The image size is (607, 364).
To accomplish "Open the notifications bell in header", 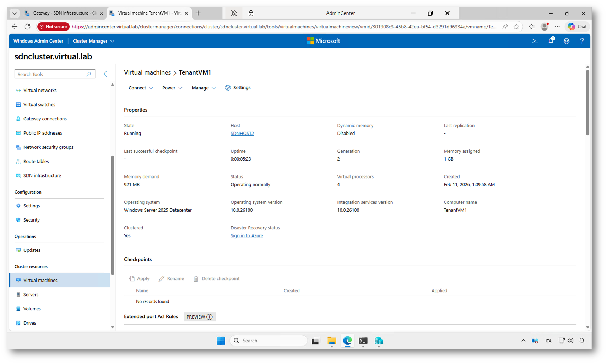I will click(551, 41).
